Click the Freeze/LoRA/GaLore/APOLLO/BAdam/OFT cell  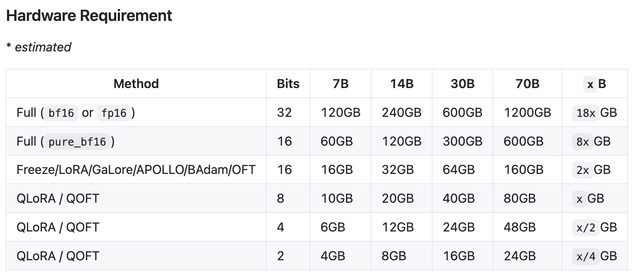click(x=136, y=170)
